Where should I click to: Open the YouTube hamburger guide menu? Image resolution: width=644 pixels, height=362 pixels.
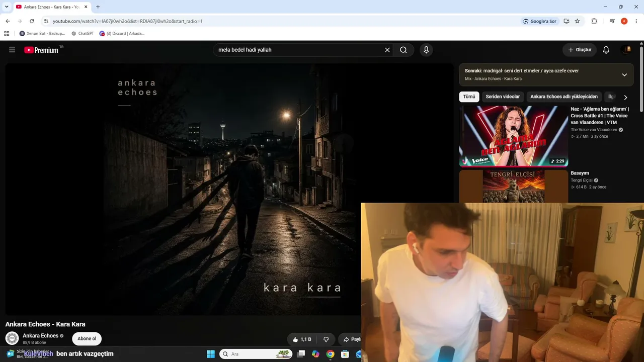12,50
